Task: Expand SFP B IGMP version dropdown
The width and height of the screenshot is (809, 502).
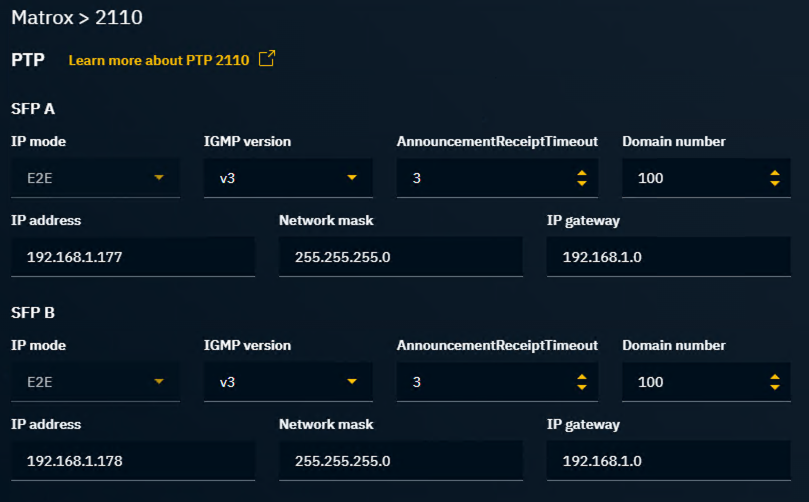Action: [x=288, y=382]
